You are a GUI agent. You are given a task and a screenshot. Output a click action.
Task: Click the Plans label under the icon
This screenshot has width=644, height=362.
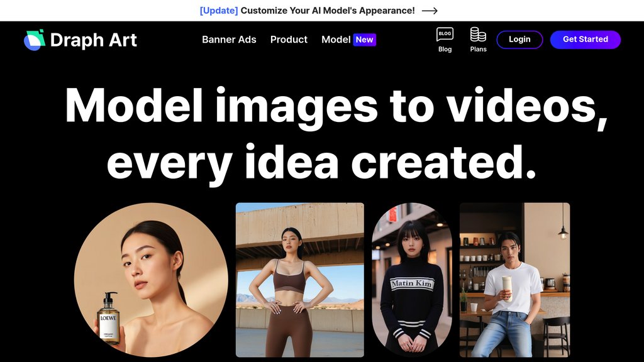tap(478, 49)
